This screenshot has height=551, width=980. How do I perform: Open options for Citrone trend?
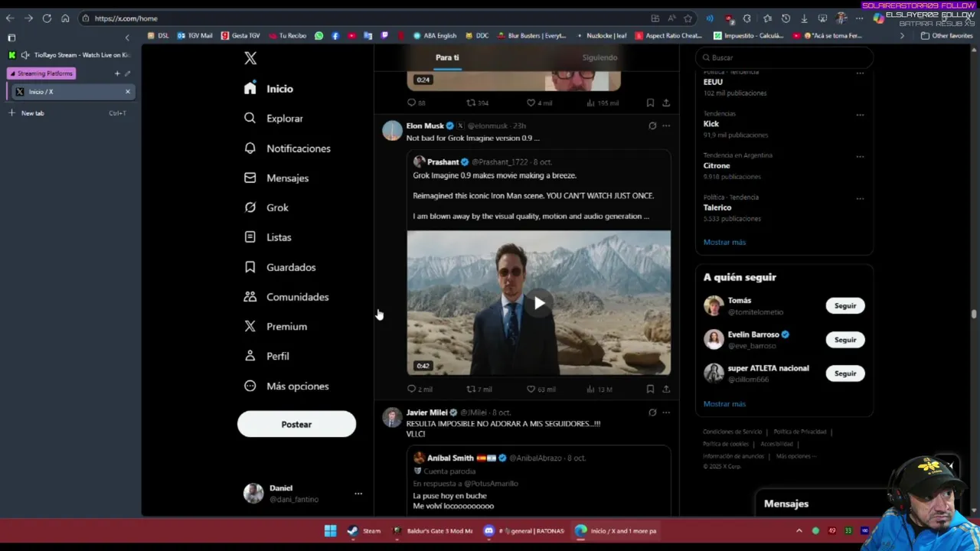point(860,156)
